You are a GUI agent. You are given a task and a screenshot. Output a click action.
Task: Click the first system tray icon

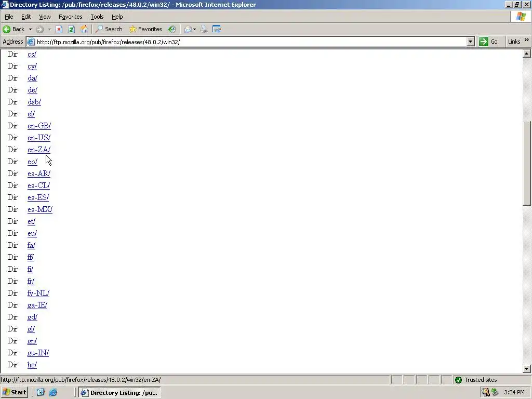click(486, 392)
